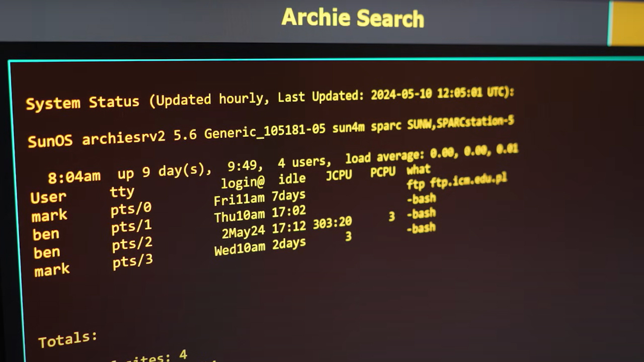Screen dimensions: 644x362
Task: Click the '7days' idle value
Action: (x=288, y=196)
